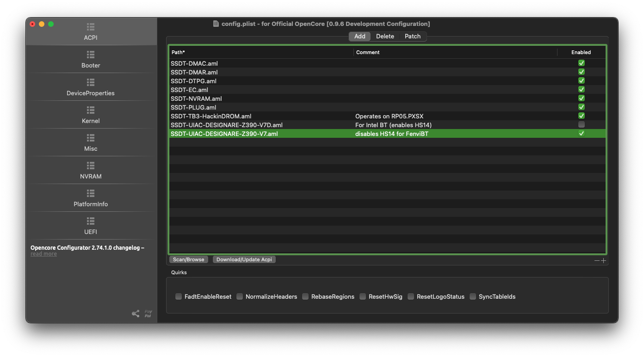Open the changelog read more link
Viewport: 644px width, 357px height.
pyautogui.click(x=44, y=254)
